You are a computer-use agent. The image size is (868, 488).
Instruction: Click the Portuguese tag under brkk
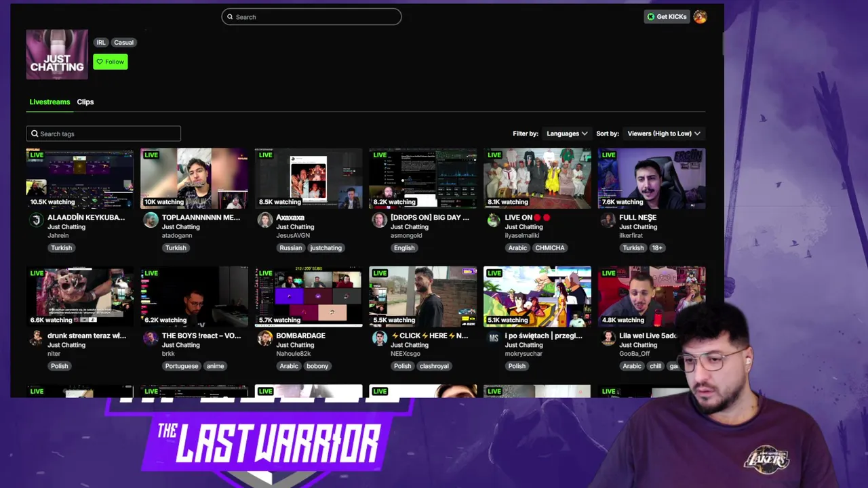pos(182,366)
